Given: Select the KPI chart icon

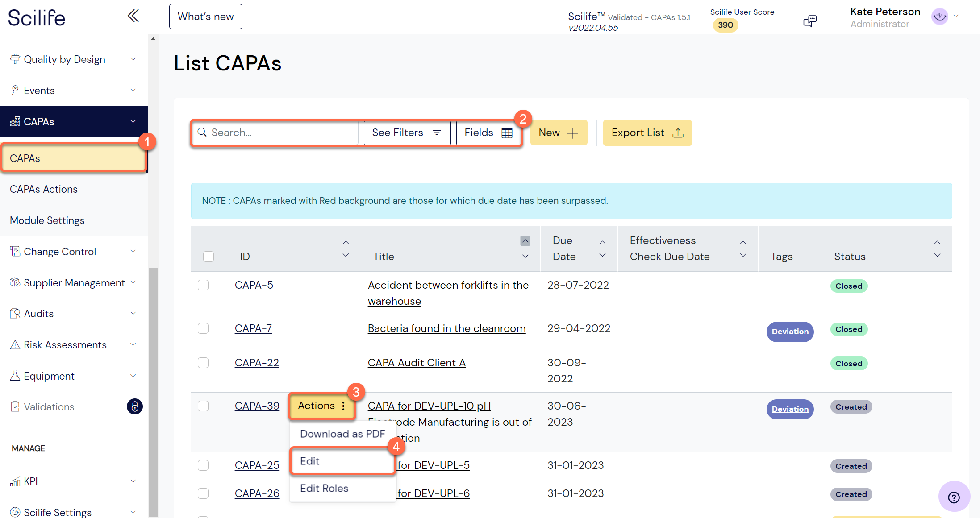Looking at the screenshot, I should (x=15, y=481).
